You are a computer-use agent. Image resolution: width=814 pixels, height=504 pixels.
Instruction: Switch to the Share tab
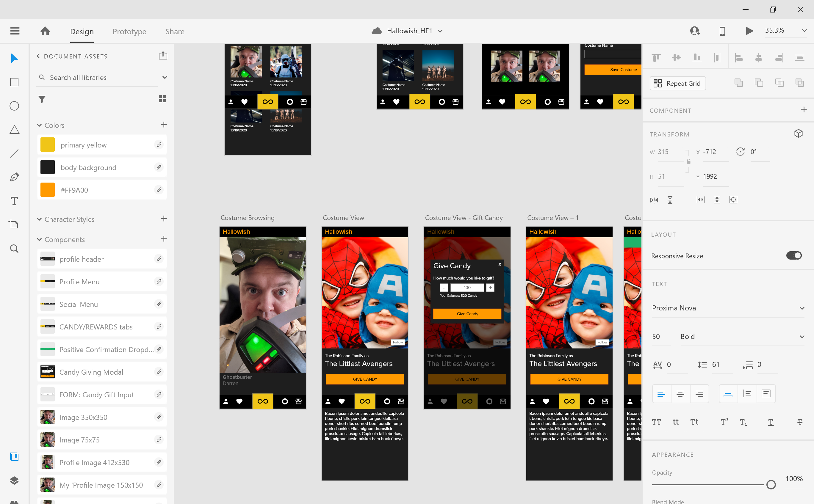click(175, 32)
